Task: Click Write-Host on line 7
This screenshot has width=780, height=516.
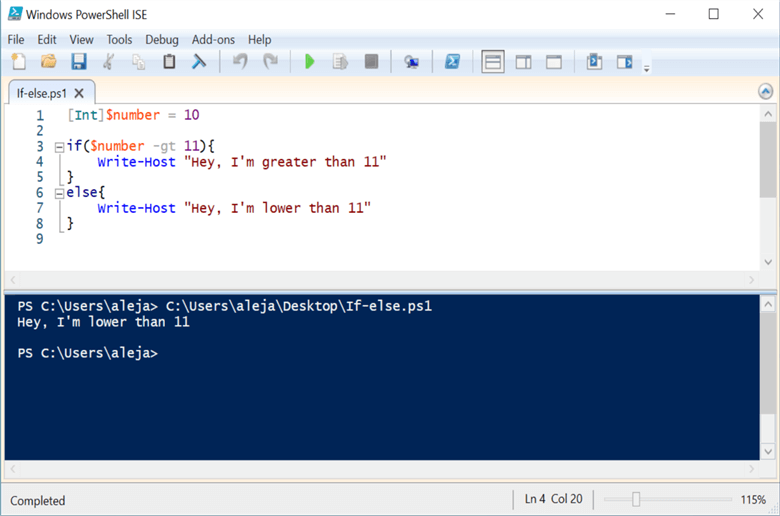Action: [136, 208]
